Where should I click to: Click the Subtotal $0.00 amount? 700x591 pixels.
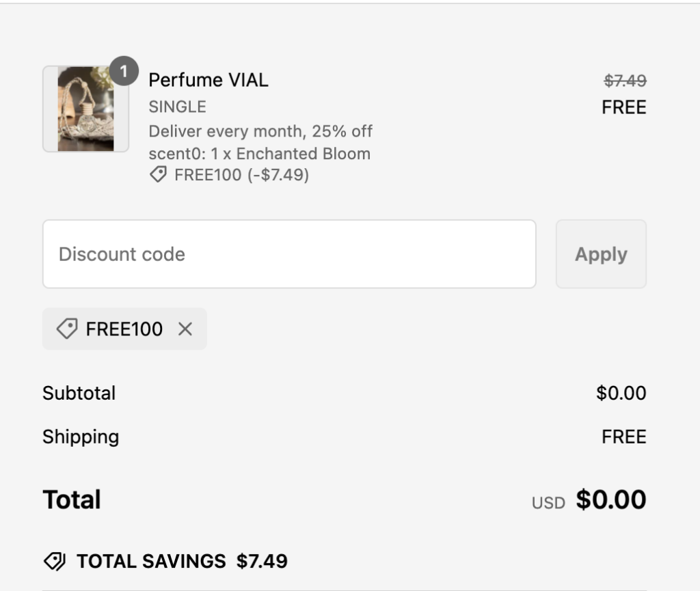621,394
